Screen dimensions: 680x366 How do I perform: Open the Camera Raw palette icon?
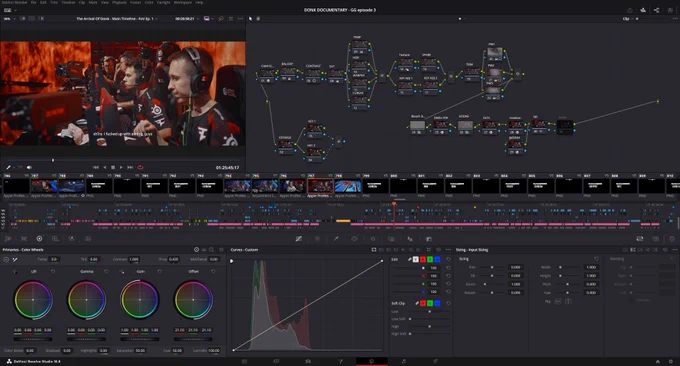pos(8,239)
